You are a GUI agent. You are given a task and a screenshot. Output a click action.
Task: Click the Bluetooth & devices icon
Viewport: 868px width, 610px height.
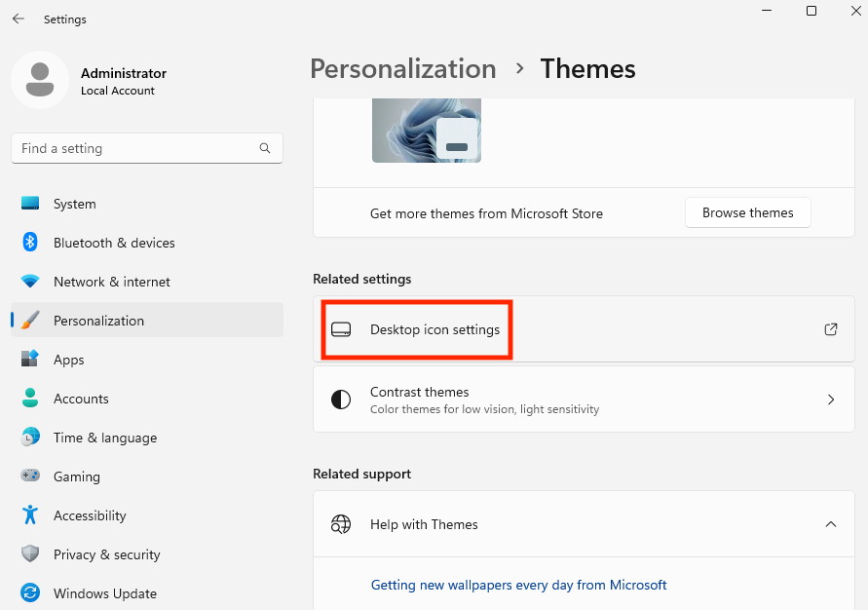pyautogui.click(x=30, y=243)
